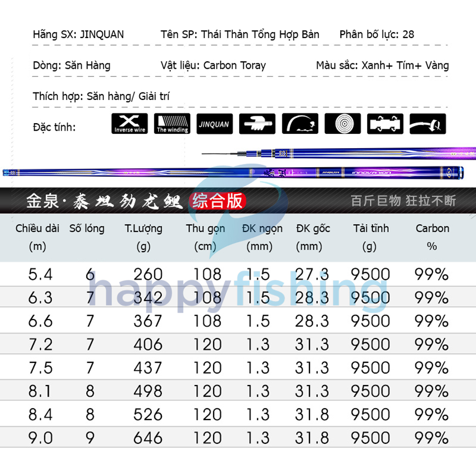476x476 pixels.
Task: Select the 7.2 length cell
Action: [40, 344]
